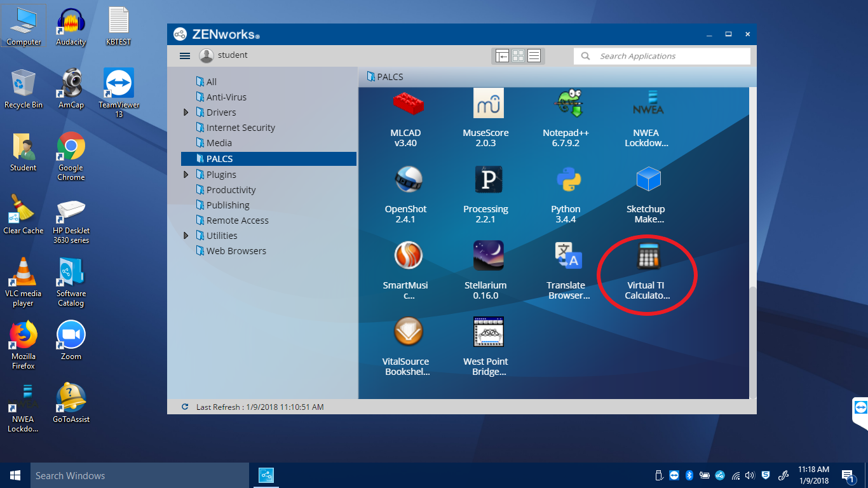
Task: Switch to folder tree view layout
Action: (x=502, y=56)
